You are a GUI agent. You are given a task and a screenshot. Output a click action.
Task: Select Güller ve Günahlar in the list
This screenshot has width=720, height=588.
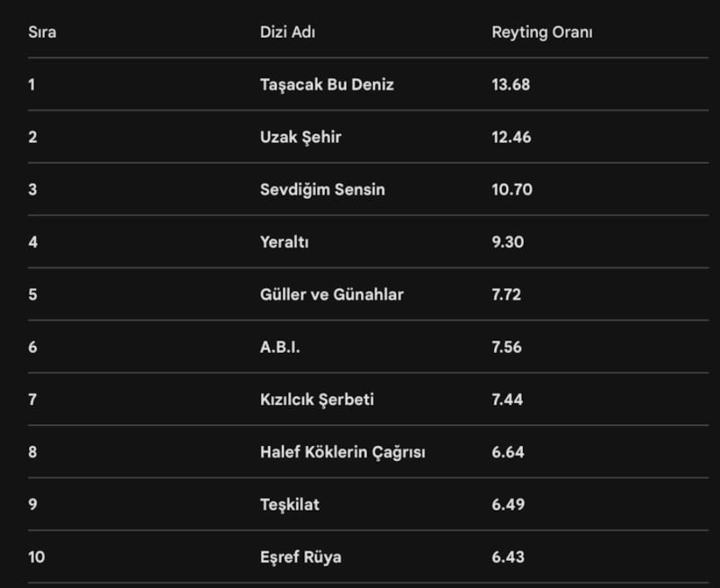coord(331,294)
